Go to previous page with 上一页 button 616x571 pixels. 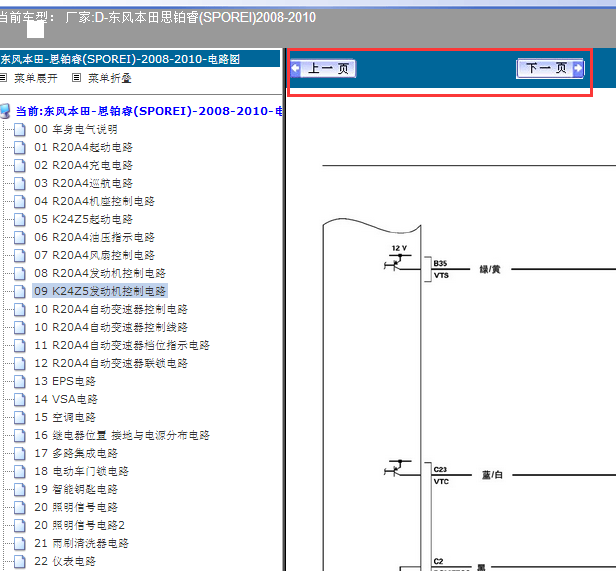[x=323, y=69]
